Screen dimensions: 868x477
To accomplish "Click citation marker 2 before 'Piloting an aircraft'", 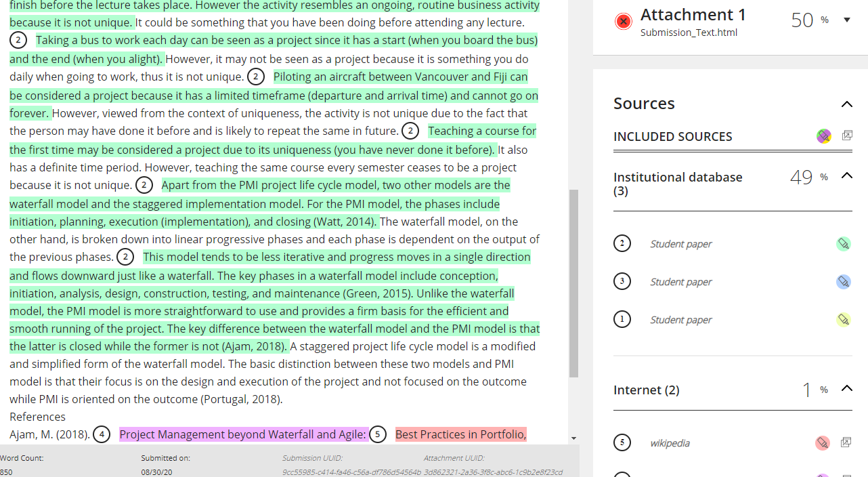I will [256, 77].
